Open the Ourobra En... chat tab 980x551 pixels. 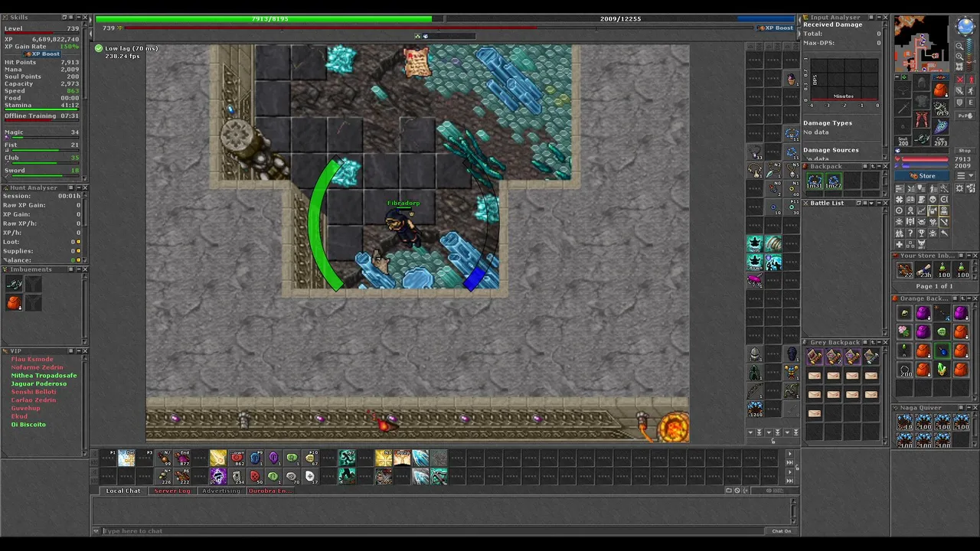tap(270, 491)
